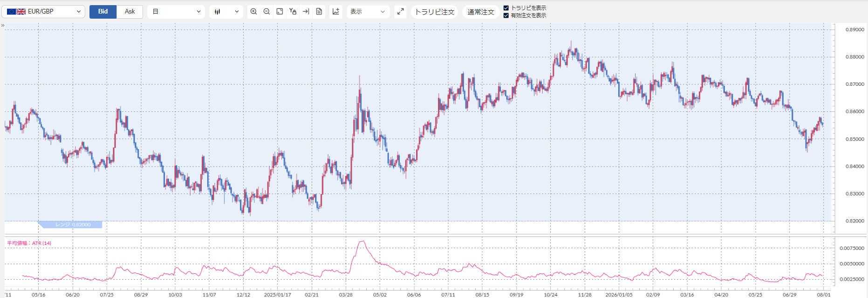The height and width of the screenshot is (298, 868).
Task: Switch to the Ask price tab
Action: click(130, 12)
